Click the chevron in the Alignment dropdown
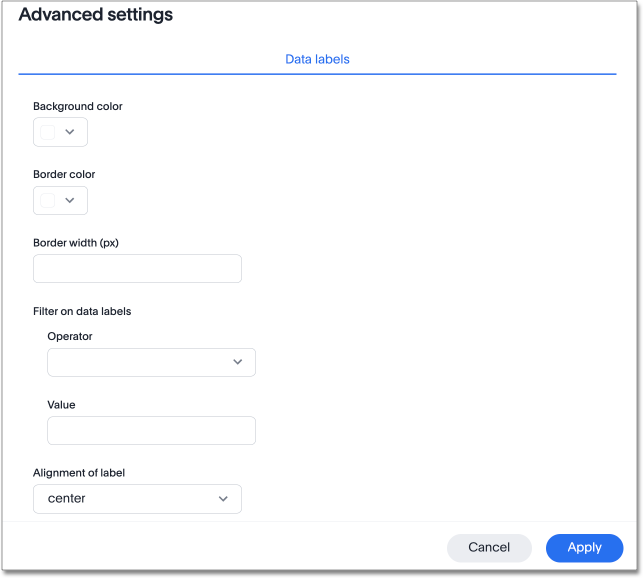Viewport: 643px width, 578px height. point(223,498)
